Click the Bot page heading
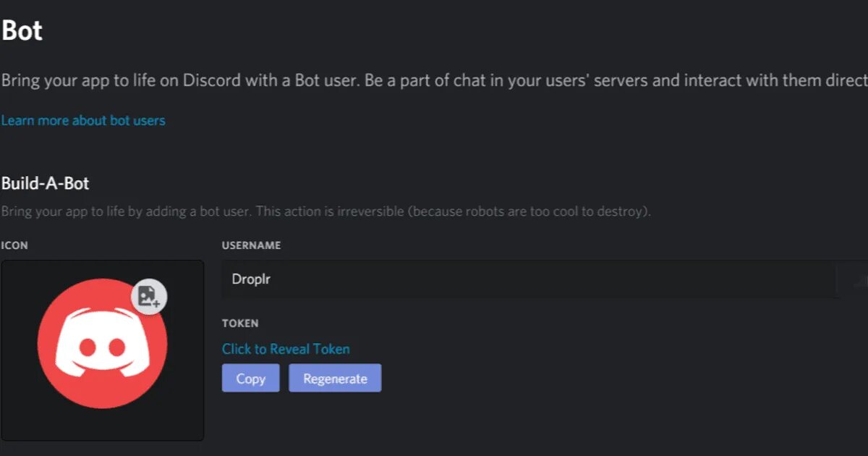This screenshot has height=456, width=868. click(22, 31)
